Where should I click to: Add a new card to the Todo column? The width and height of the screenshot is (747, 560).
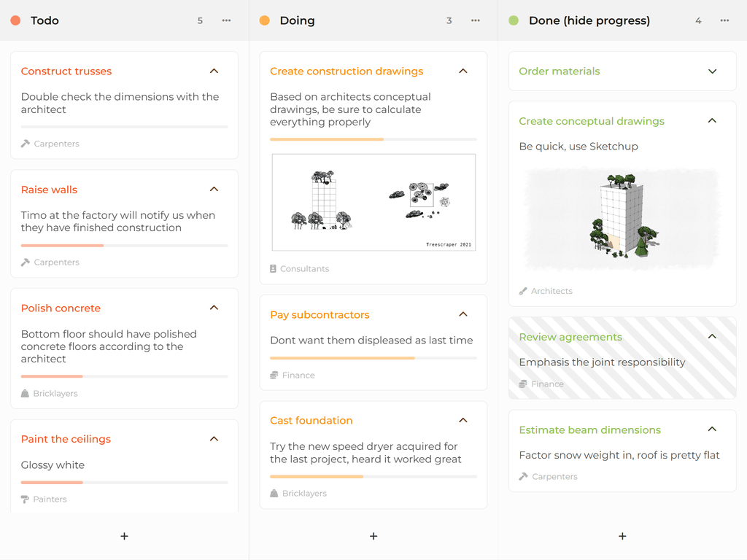(124, 536)
